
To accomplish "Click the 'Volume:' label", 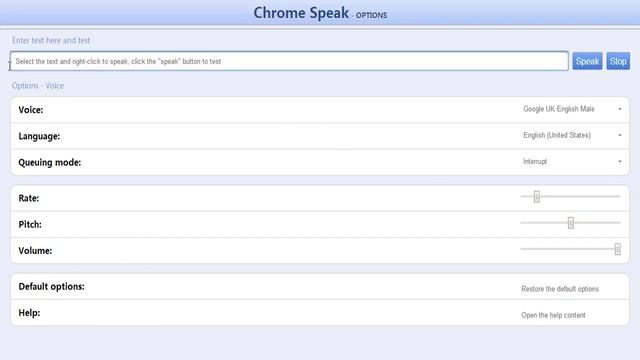I will click(35, 251).
